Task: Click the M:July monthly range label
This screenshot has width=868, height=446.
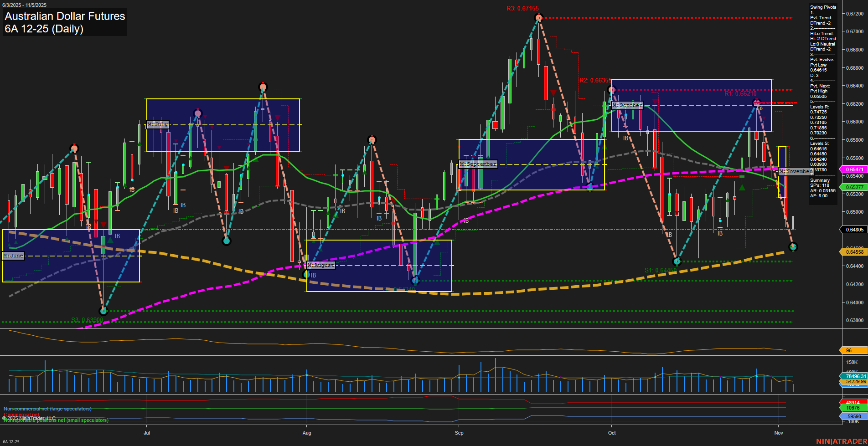Action: click(x=158, y=124)
